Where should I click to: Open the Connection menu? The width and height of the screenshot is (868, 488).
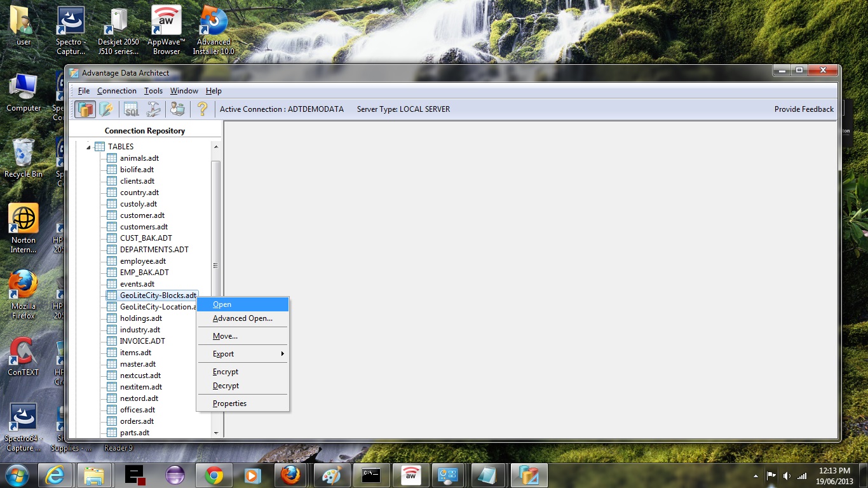[x=116, y=91]
